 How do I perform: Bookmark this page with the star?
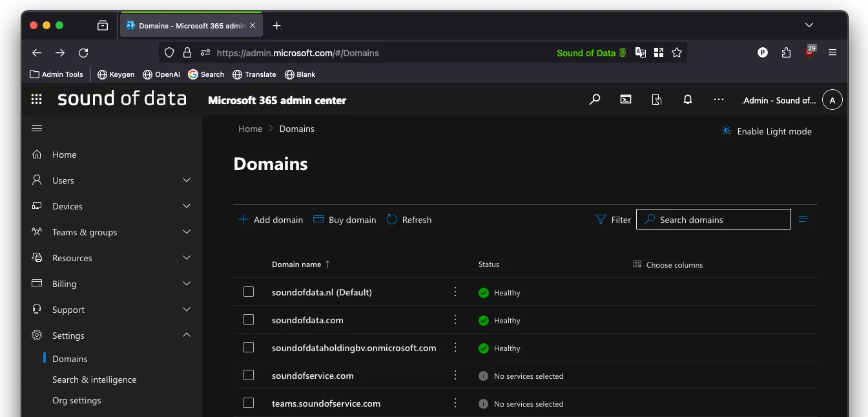click(x=677, y=53)
